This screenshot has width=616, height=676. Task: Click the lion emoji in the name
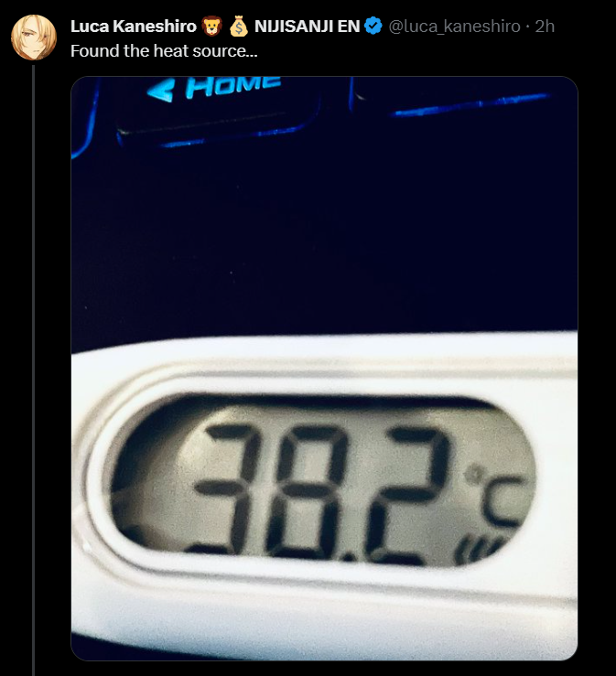tap(211, 26)
